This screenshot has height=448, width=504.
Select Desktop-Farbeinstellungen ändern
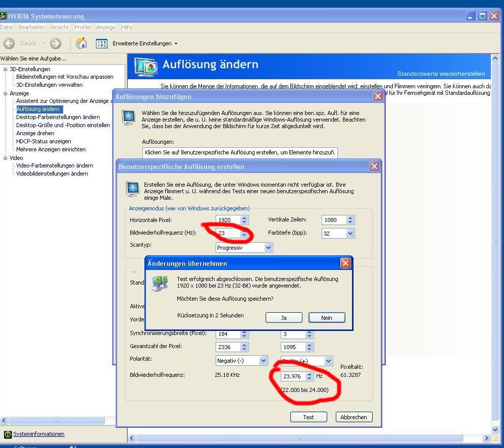(x=58, y=117)
